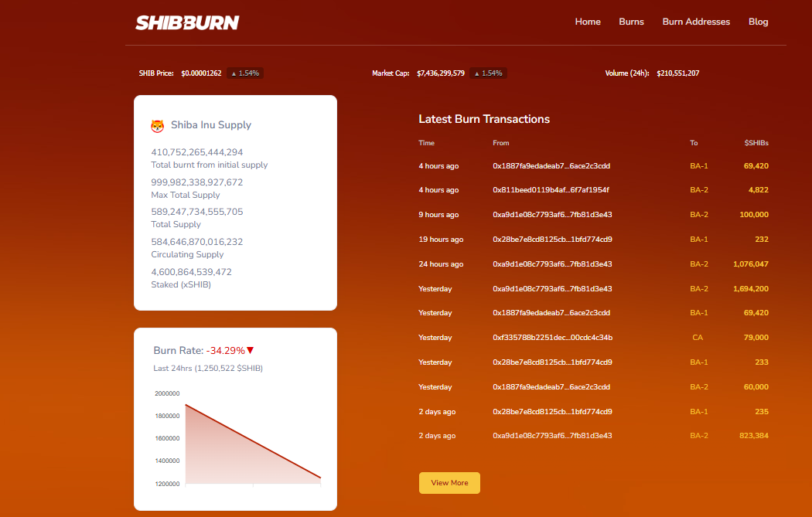812x517 pixels.
Task: Open 4 hours ago sender 0x1887fa9edadeab7...6ace2c3cdd
Action: tap(551, 166)
